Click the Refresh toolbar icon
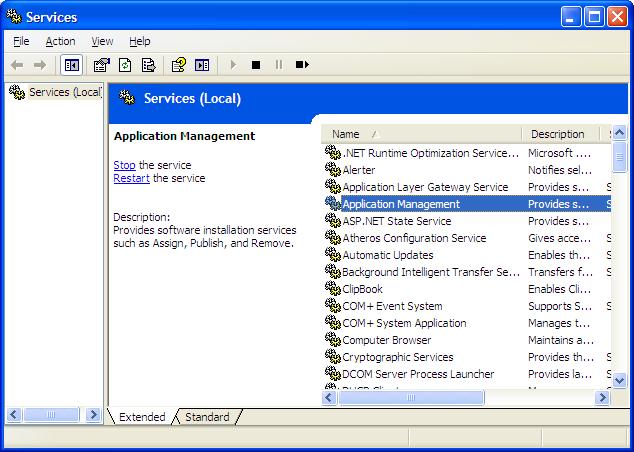This screenshot has height=452, width=634. point(125,65)
